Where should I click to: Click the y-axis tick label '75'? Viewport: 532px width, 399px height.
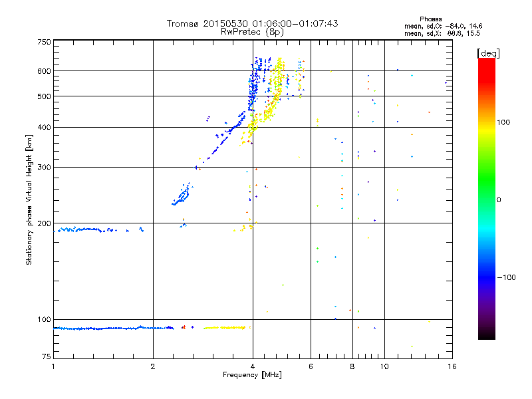(47, 356)
